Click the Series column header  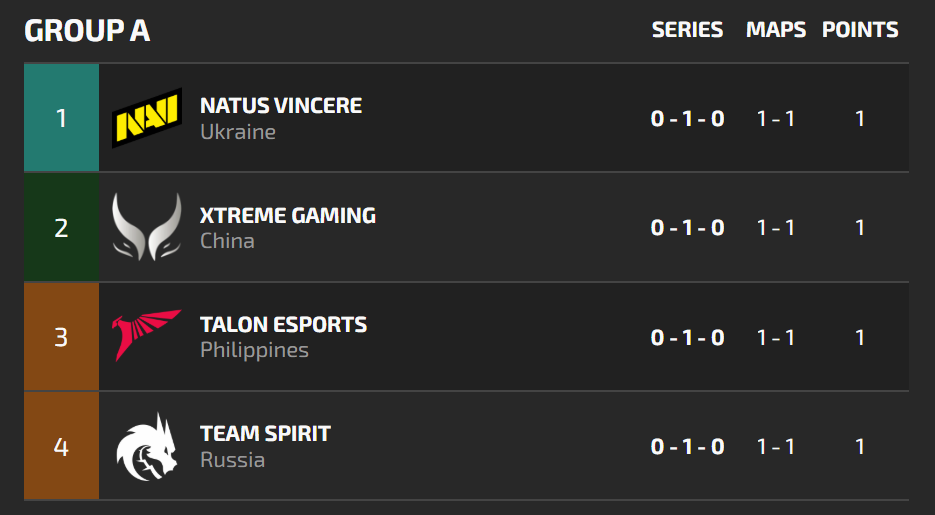tap(687, 30)
